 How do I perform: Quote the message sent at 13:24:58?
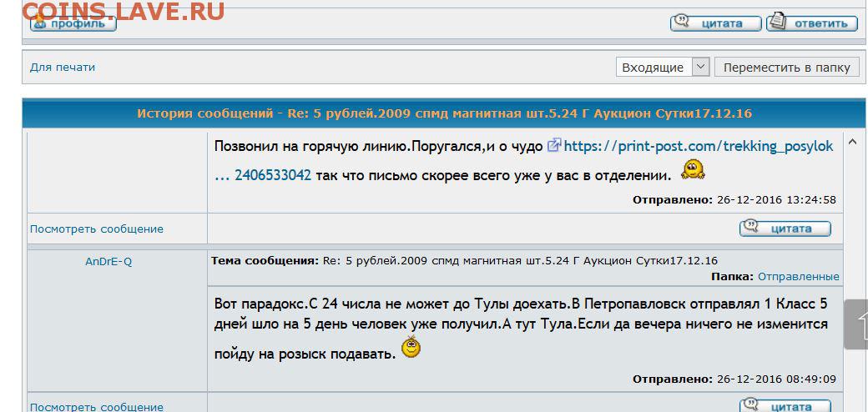(785, 229)
